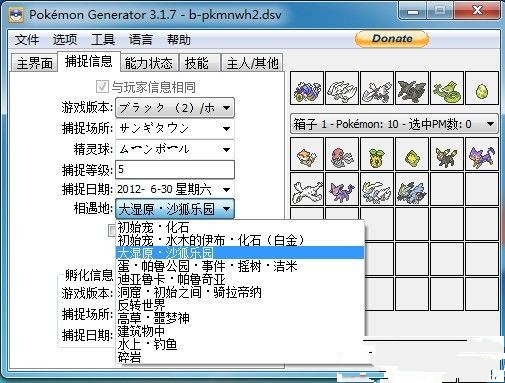Image resolution: width=505 pixels, height=383 pixels.
Task: Select 水上・钓鱼 option
Action: point(240,344)
